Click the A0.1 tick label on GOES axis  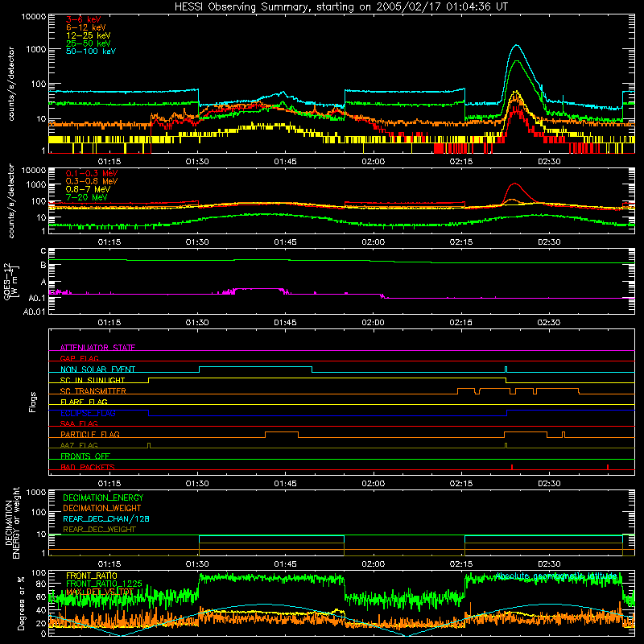(36, 298)
